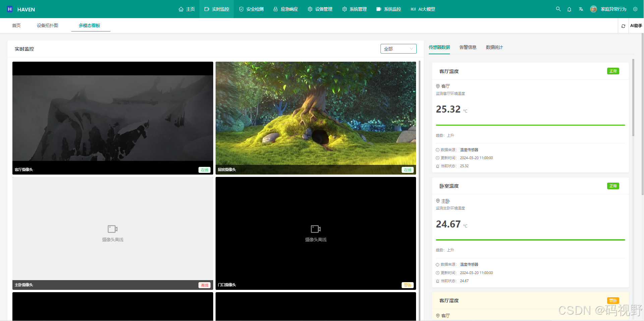Click sensor panel vertical scrollbar
This screenshot has width=644, height=321.
633,98
